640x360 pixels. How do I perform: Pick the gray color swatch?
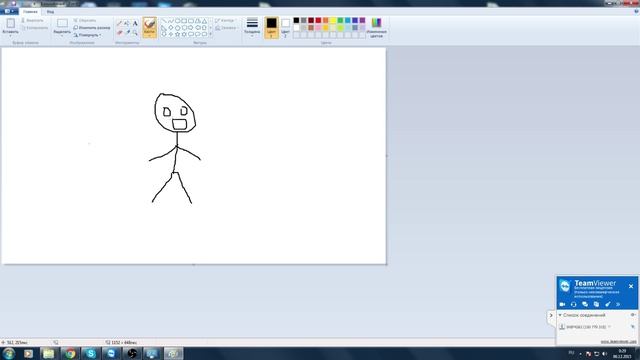point(304,20)
